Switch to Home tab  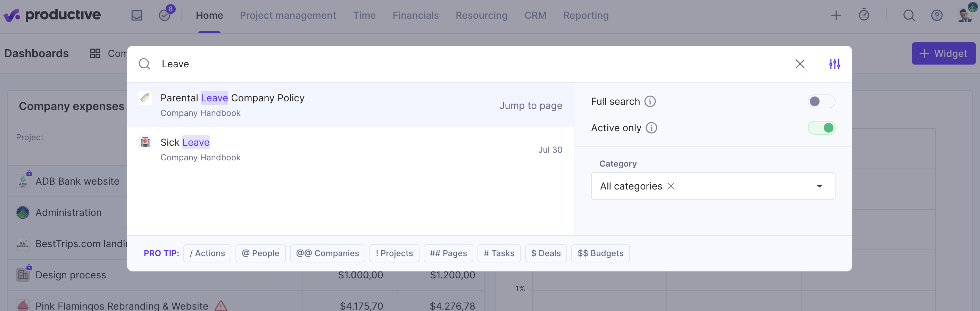pyautogui.click(x=209, y=15)
